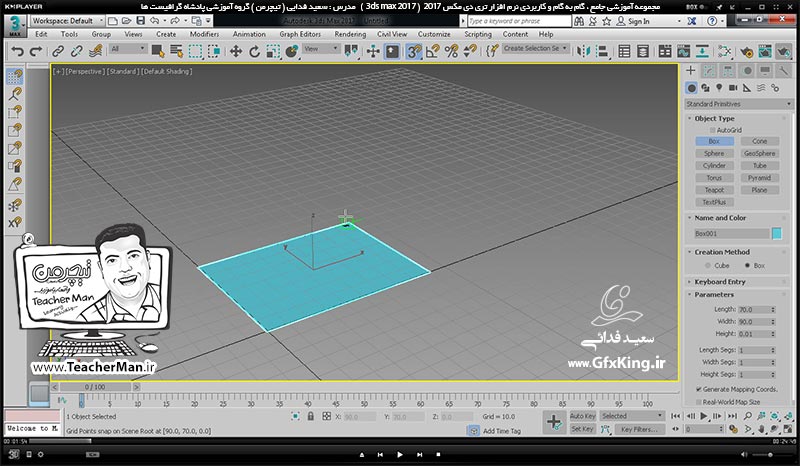
Task: Enable the Real-World Map Size checkbox
Action: [699, 402]
